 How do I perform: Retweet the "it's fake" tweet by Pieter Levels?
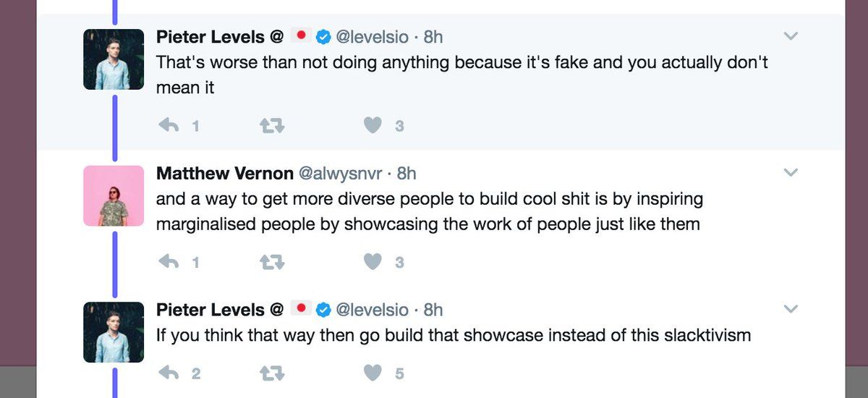coord(272,126)
